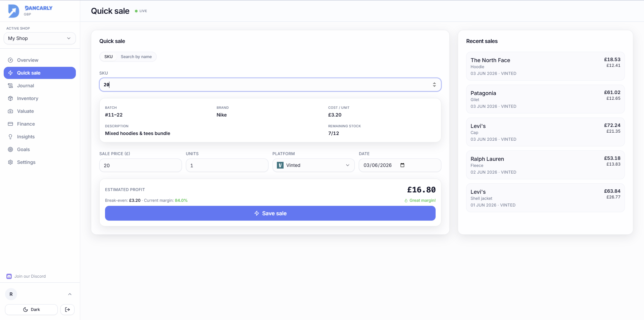Click the £72.24 sale amount

pyautogui.click(x=612, y=125)
